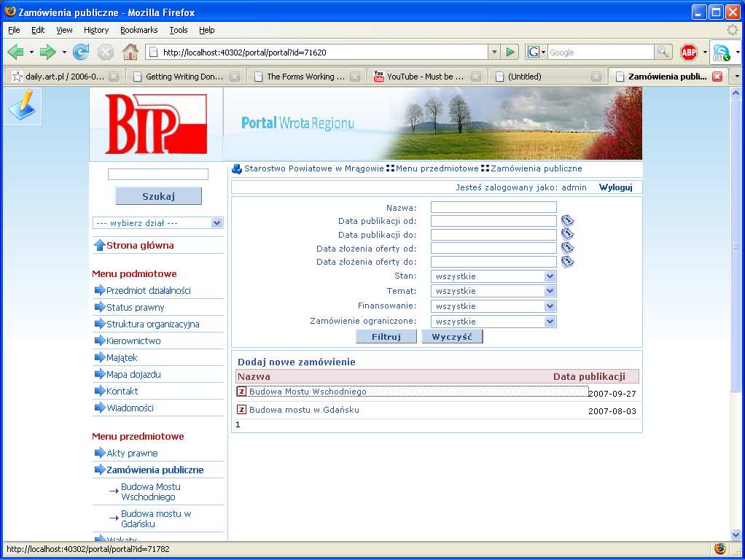Click the vertical scrollbar down arrow
745x560 pixels.
point(736,534)
